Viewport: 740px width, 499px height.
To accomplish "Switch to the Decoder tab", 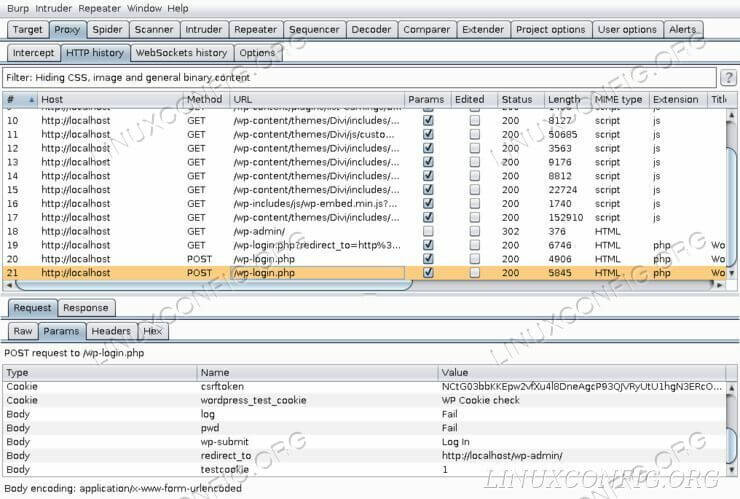I will pos(371,29).
